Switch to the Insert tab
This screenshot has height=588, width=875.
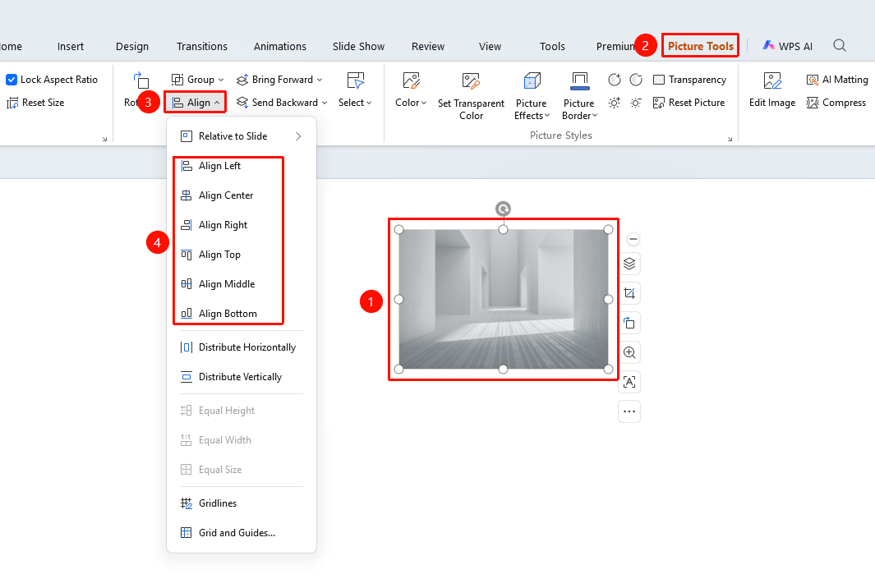71,46
